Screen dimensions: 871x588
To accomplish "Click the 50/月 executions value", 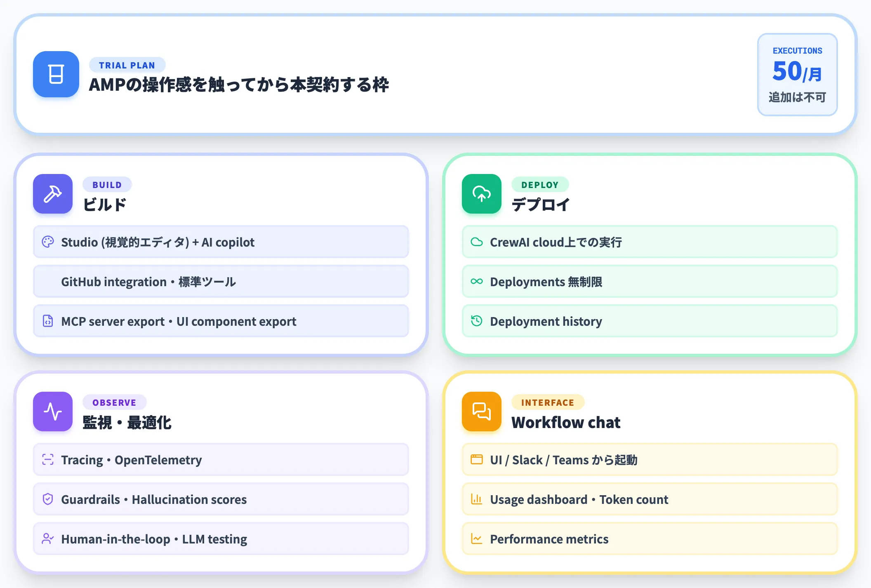I will [x=798, y=71].
